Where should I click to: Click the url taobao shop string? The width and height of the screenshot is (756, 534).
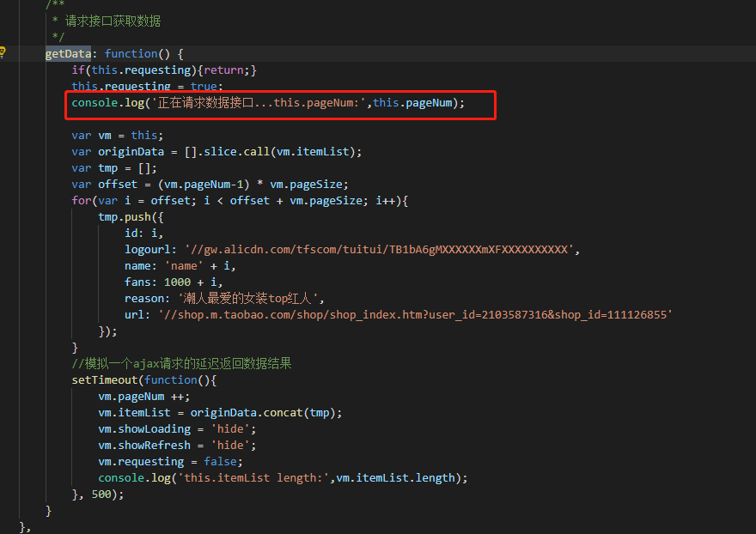coord(415,315)
